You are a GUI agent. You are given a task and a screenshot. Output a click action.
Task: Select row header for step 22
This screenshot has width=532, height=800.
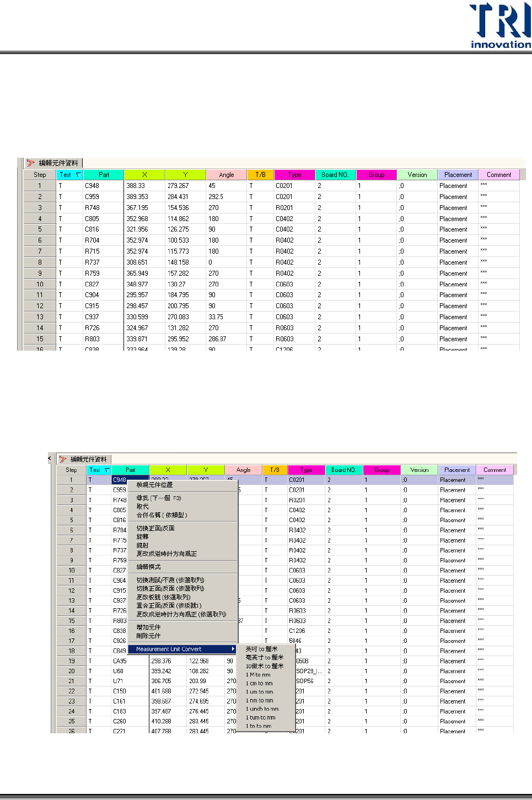(x=72, y=691)
